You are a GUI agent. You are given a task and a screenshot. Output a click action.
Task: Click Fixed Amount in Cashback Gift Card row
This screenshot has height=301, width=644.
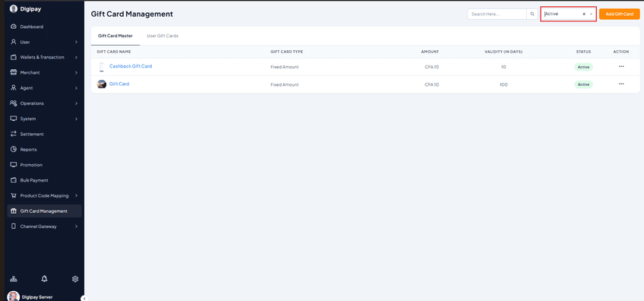point(284,67)
